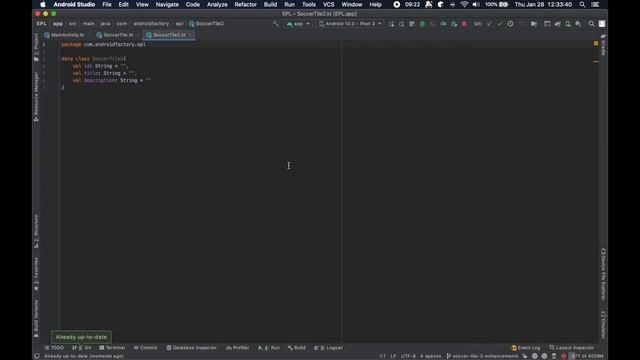Click the git branch soccer-tile-2-enhancements widget
Viewport: 640px width, 360px height.
tap(482, 356)
